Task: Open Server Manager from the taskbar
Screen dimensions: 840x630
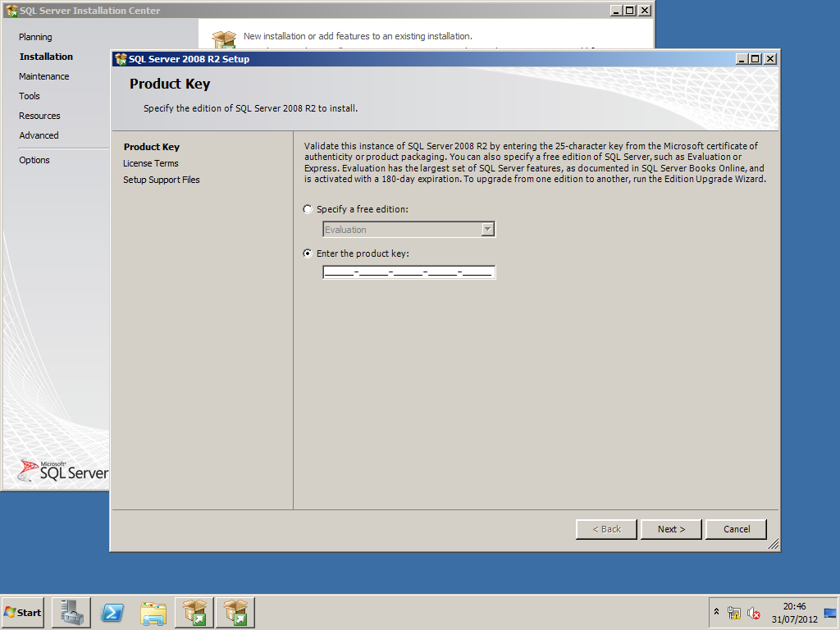Action: click(x=71, y=612)
